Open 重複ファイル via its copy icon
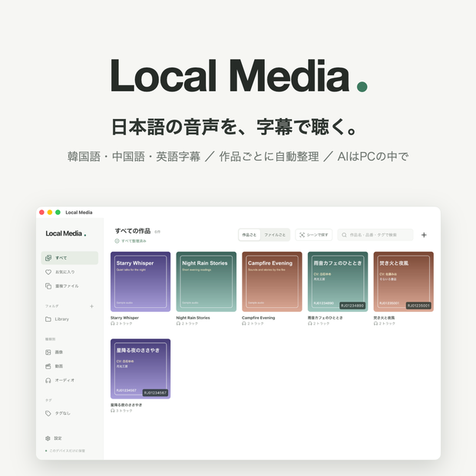Image resolution: width=476 pixels, height=476 pixels. pos(48,286)
